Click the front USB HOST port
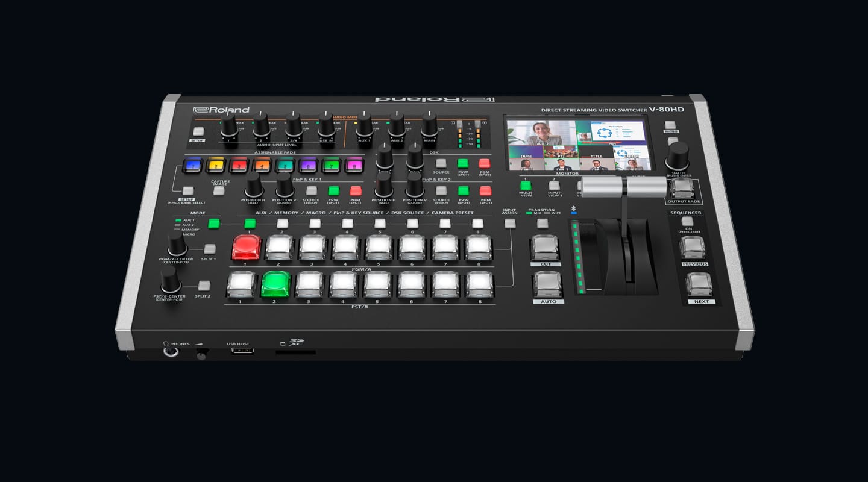The width and height of the screenshot is (868, 482). (242, 350)
